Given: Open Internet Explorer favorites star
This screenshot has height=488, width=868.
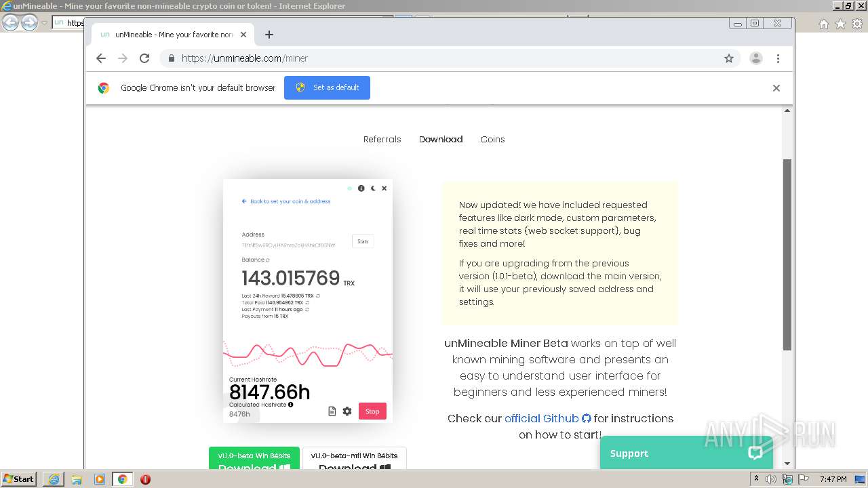Looking at the screenshot, I should tap(840, 24).
